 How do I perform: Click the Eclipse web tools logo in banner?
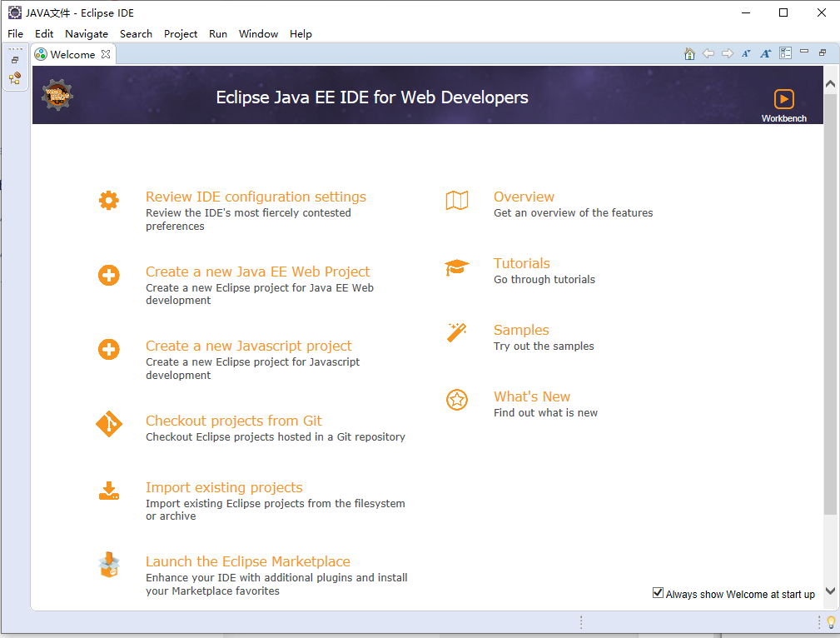click(57, 95)
